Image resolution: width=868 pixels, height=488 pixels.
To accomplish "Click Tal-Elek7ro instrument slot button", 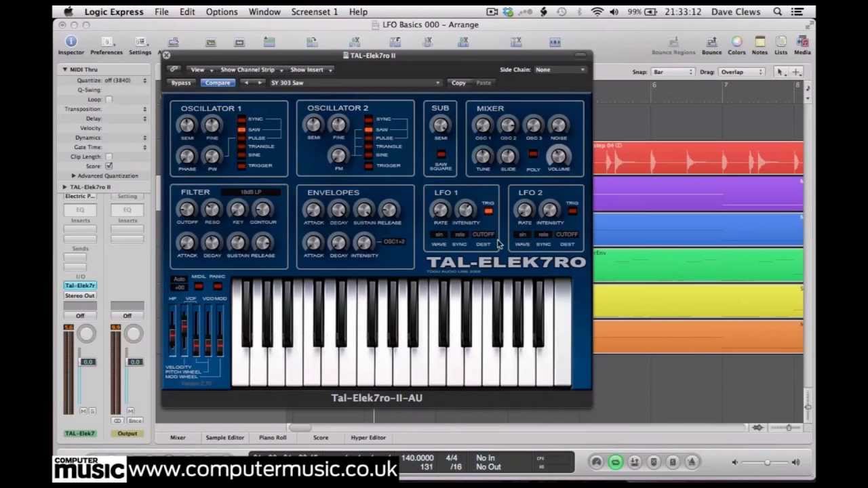I will (80, 285).
